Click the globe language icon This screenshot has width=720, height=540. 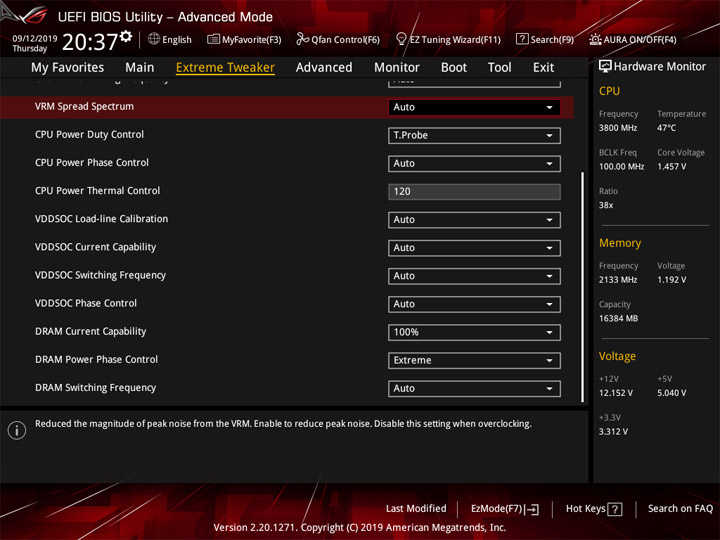point(154,39)
